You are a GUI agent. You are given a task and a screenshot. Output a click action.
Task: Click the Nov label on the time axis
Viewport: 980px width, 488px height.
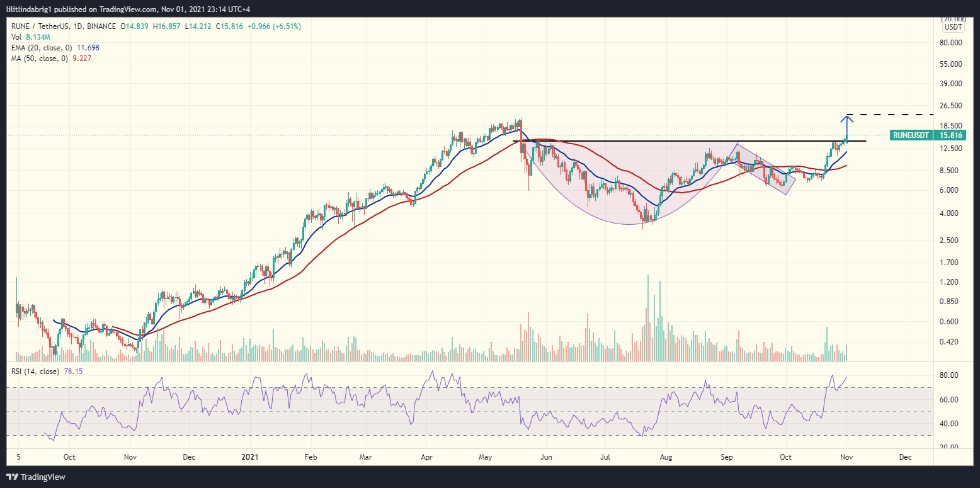846,457
